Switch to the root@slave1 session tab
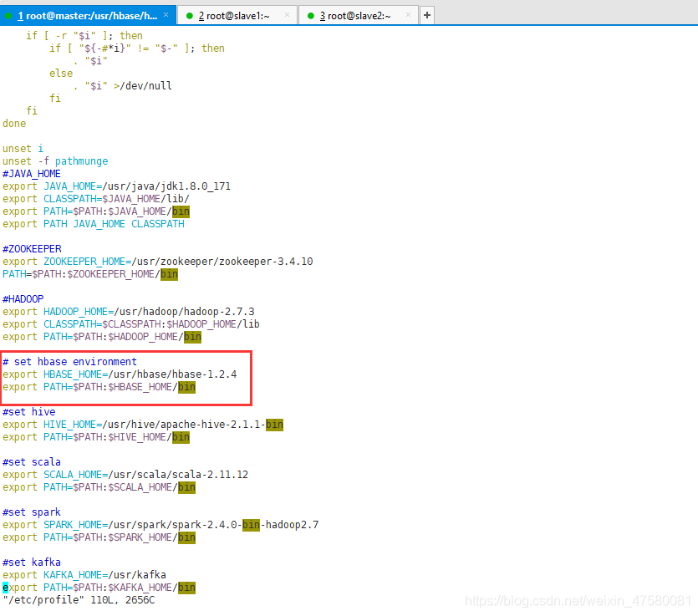The width and height of the screenshot is (698, 616). tap(237, 16)
